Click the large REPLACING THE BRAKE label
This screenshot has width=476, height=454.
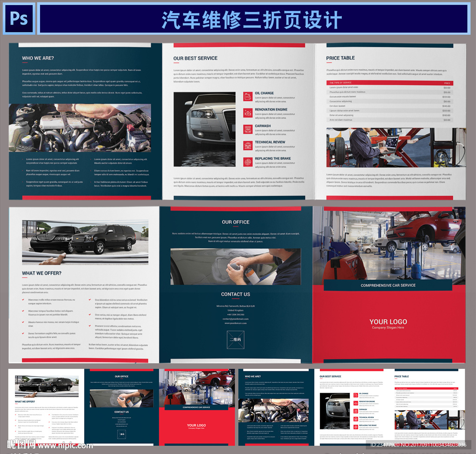pyautogui.click(x=272, y=158)
